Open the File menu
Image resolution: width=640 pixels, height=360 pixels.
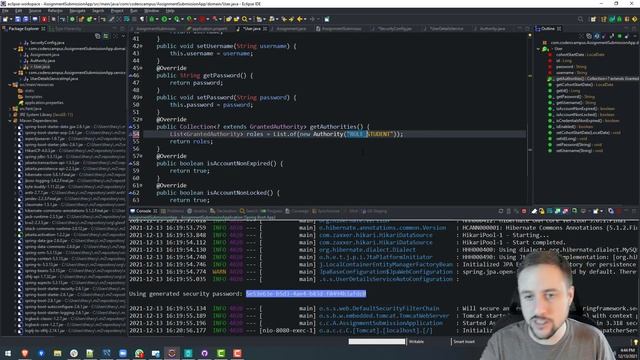point(5,11)
